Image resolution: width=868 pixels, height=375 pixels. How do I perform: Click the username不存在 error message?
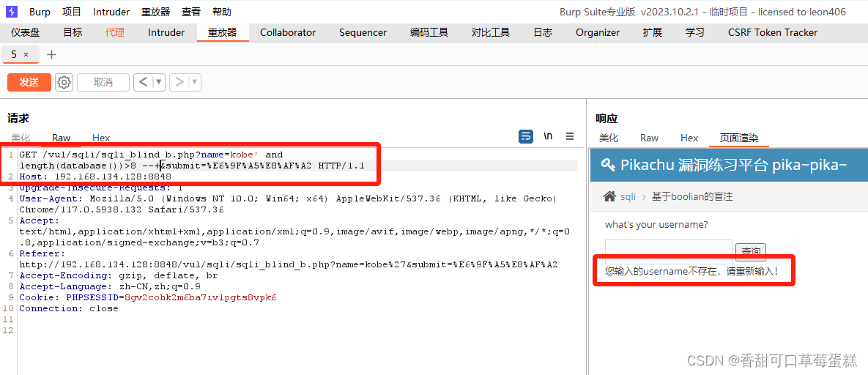pos(692,272)
